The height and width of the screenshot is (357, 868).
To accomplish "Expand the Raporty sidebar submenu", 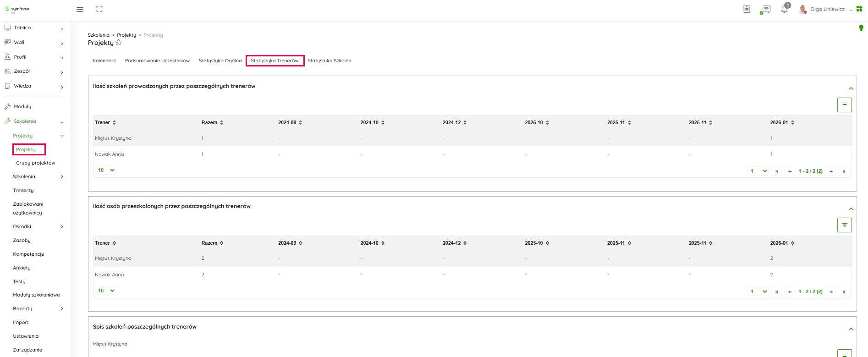I will coord(62,309).
